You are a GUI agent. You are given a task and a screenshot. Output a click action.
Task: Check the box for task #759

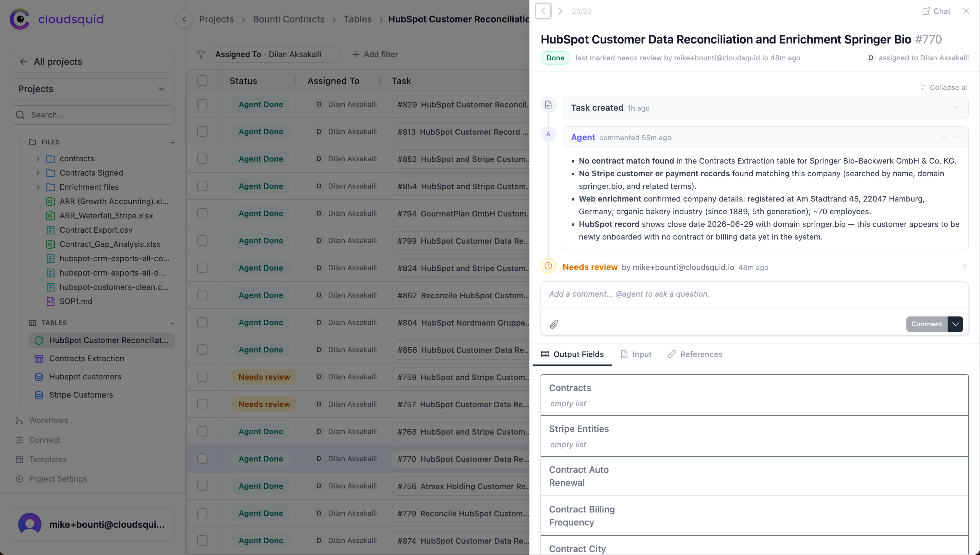click(x=203, y=377)
